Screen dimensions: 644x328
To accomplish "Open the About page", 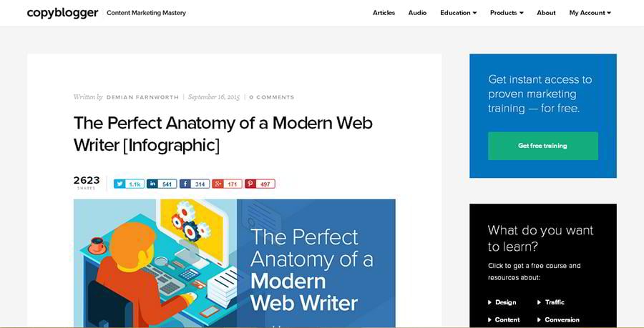I will [x=546, y=13].
